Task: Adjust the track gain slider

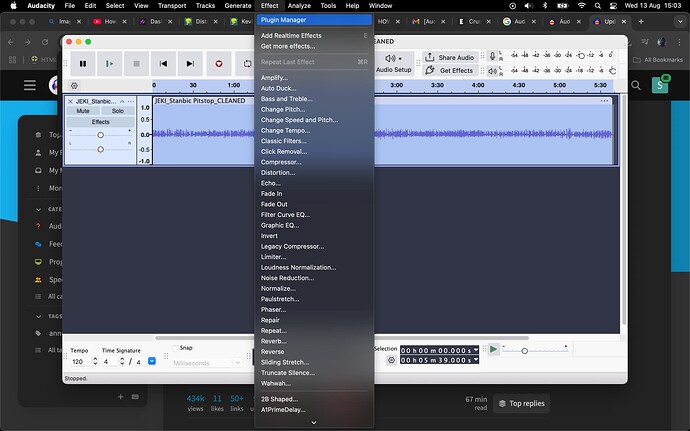Action: (x=100, y=135)
